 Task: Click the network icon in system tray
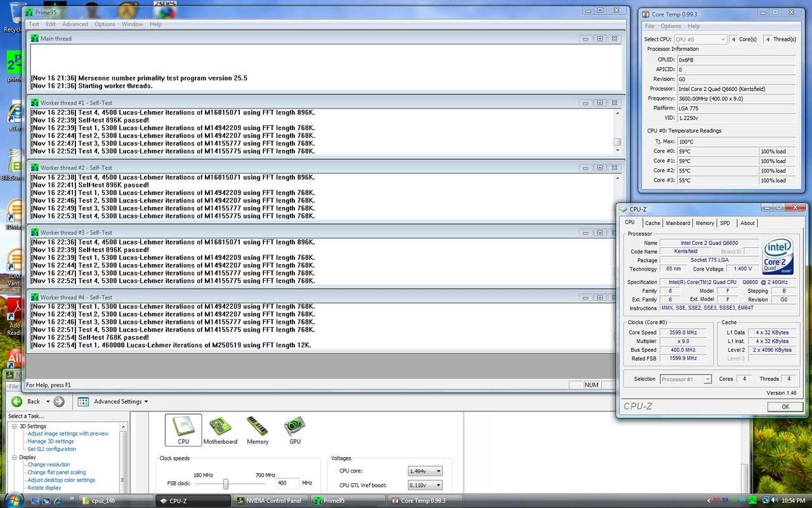pyautogui.click(x=764, y=501)
